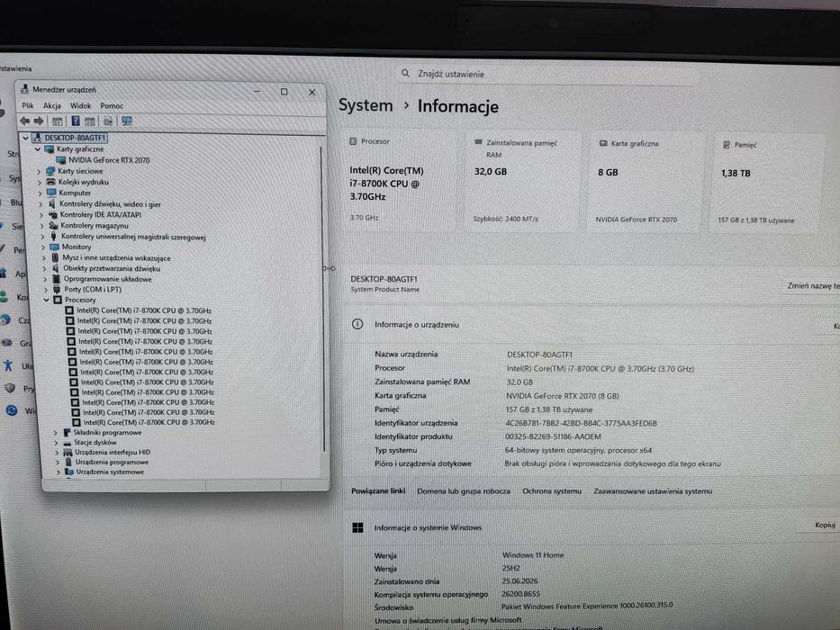840x630 pixels.
Task: Click Składniki programowe tree item
Action: (107, 432)
